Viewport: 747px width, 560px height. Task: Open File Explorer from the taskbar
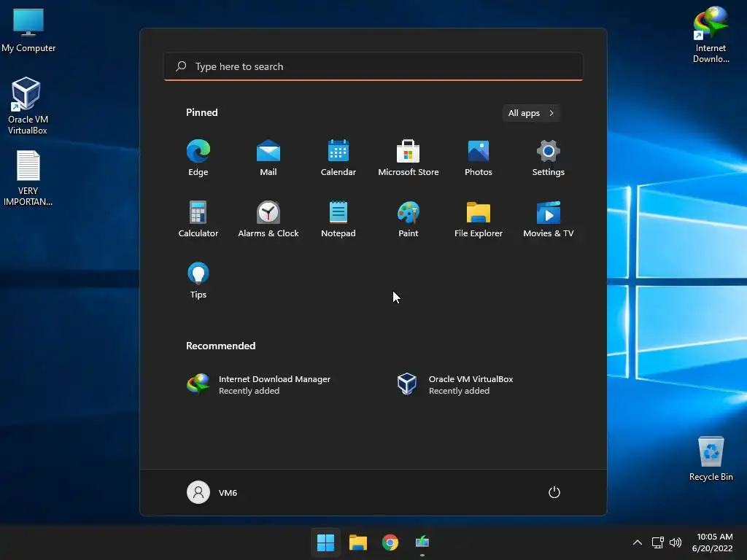pyautogui.click(x=357, y=542)
